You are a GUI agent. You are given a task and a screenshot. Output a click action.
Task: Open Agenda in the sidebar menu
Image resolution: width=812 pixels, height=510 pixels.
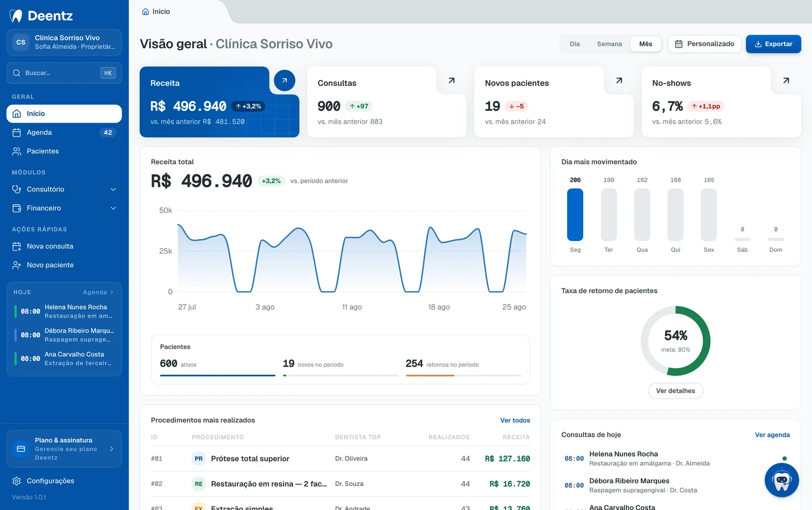64,132
